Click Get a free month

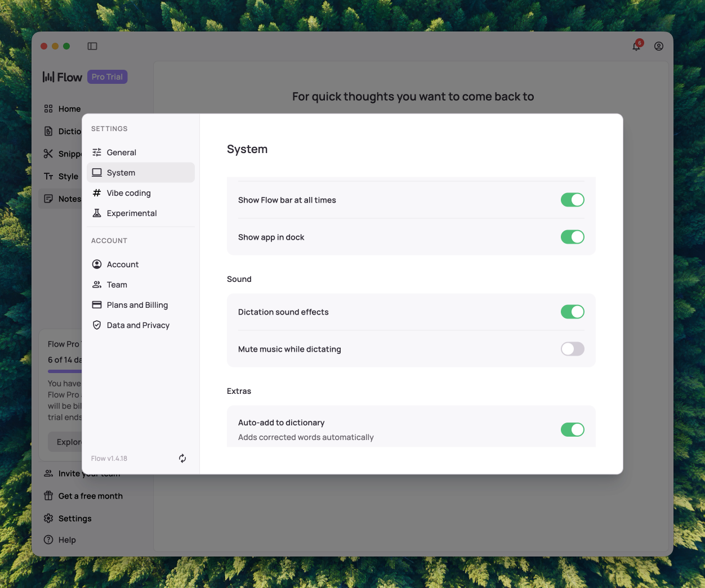click(x=90, y=496)
